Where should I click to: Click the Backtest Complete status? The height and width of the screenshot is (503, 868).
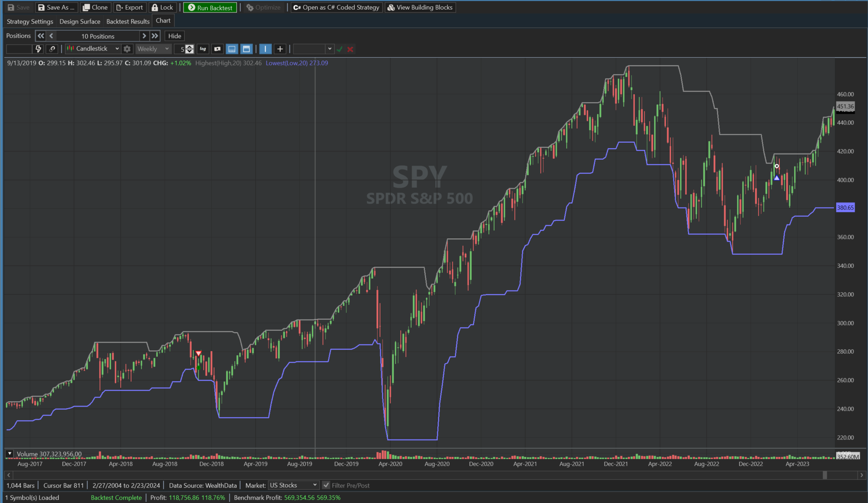pos(116,498)
